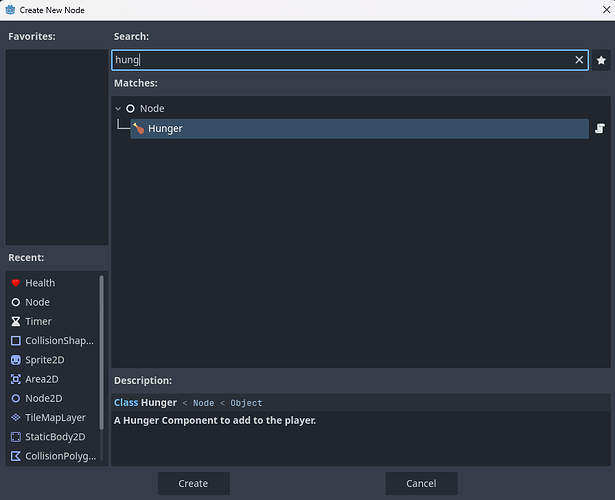Click the Sprite2D icon in Recent

click(16, 360)
